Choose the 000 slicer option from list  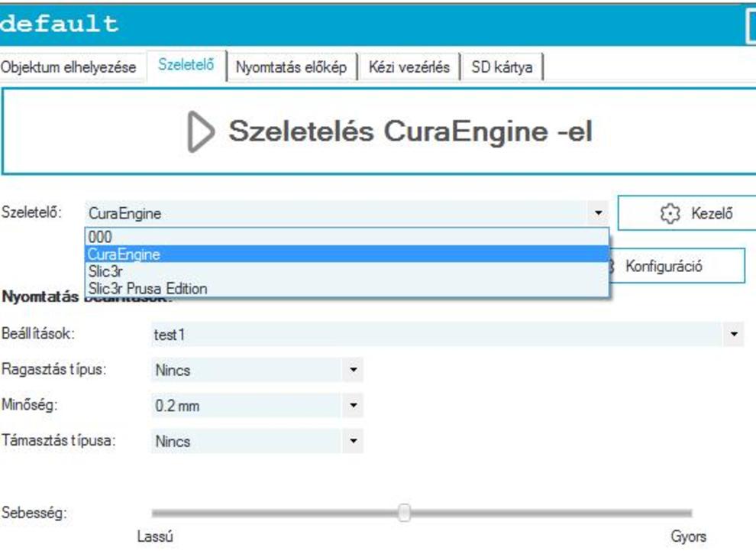click(x=99, y=238)
